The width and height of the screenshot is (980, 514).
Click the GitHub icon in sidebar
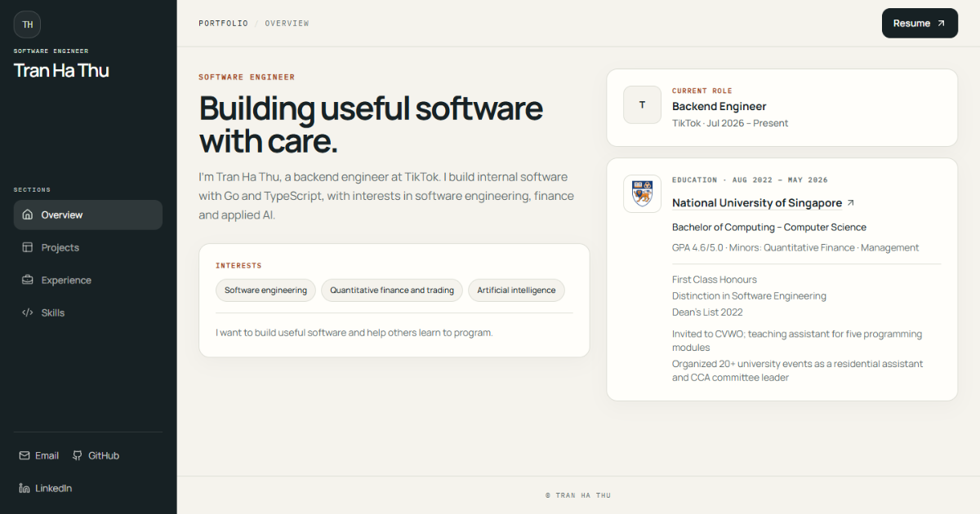tap(78, 455)
